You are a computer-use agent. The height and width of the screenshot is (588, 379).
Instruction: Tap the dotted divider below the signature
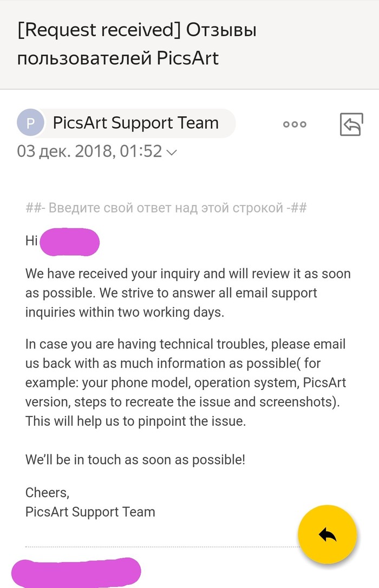162,547
